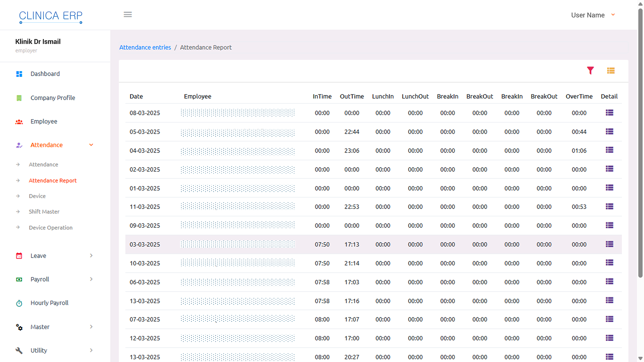The height and width of the screenshot is (362, 644).
Task: Click the hamburger menu icon
Action: 128,14
